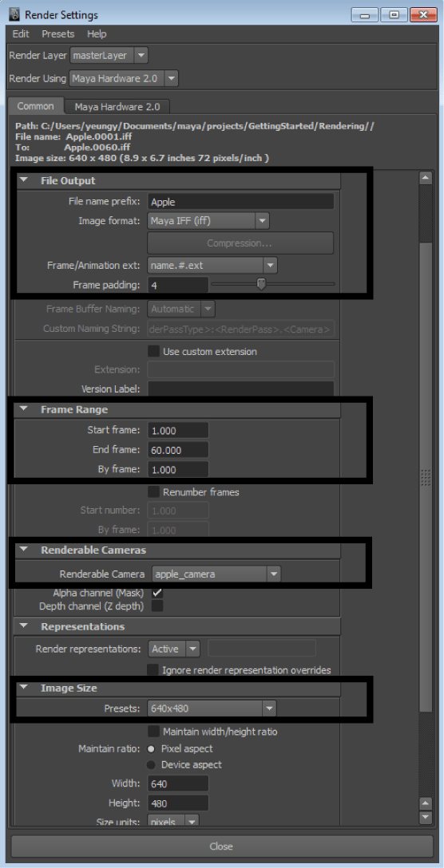The height and width of the screenshot is (868, 444).
Task: Close the Render Settings window
Action: point(423,14)
